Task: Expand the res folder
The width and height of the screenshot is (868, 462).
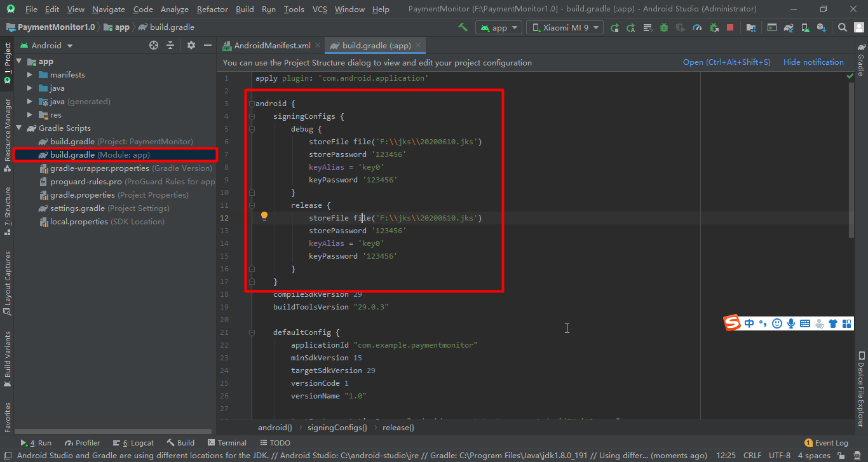Action: point(30,115)
